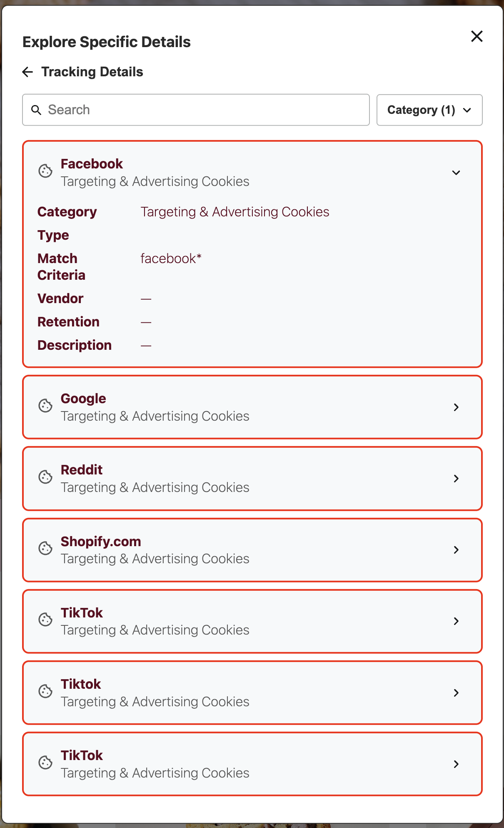This screenshot has width=504, height=828.
Task: Click the cookie icon next to Google
Action: click(x=45, y=406)
